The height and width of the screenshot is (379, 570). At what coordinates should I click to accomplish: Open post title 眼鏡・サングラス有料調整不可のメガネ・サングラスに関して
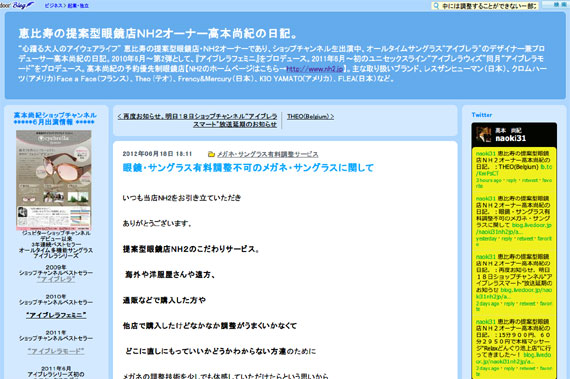pyautogui.click(x=248, y=168)
